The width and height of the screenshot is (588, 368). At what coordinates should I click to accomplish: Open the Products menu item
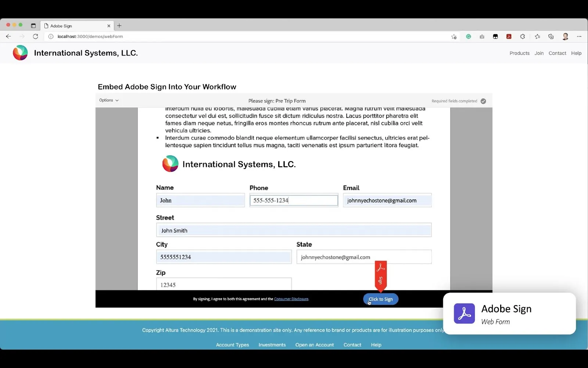point(519,53)
